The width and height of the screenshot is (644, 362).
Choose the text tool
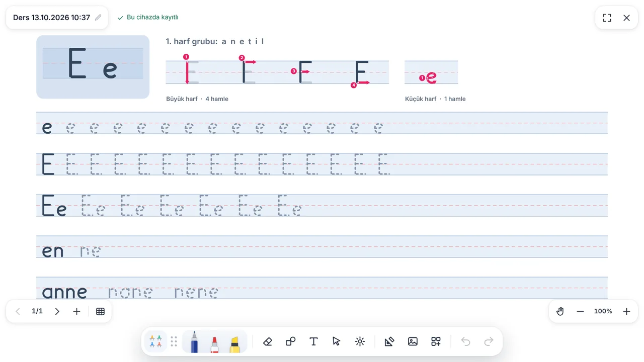click(x=313, y=342)
